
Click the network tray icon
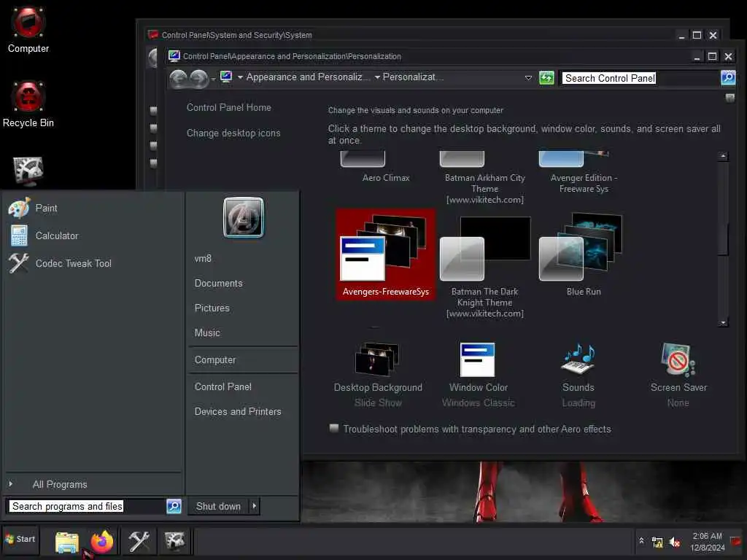click(x=657, y=542)
